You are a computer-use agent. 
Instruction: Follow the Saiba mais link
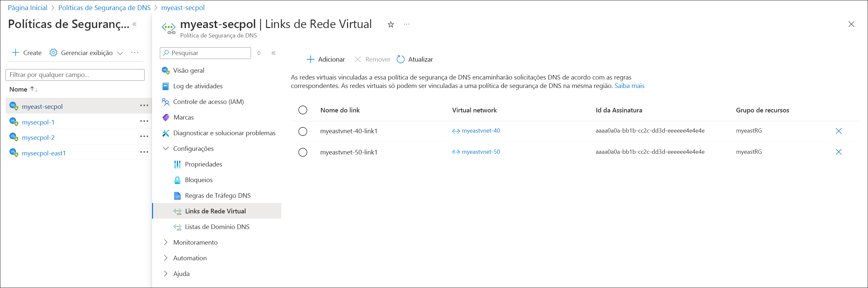coord(629,86)
